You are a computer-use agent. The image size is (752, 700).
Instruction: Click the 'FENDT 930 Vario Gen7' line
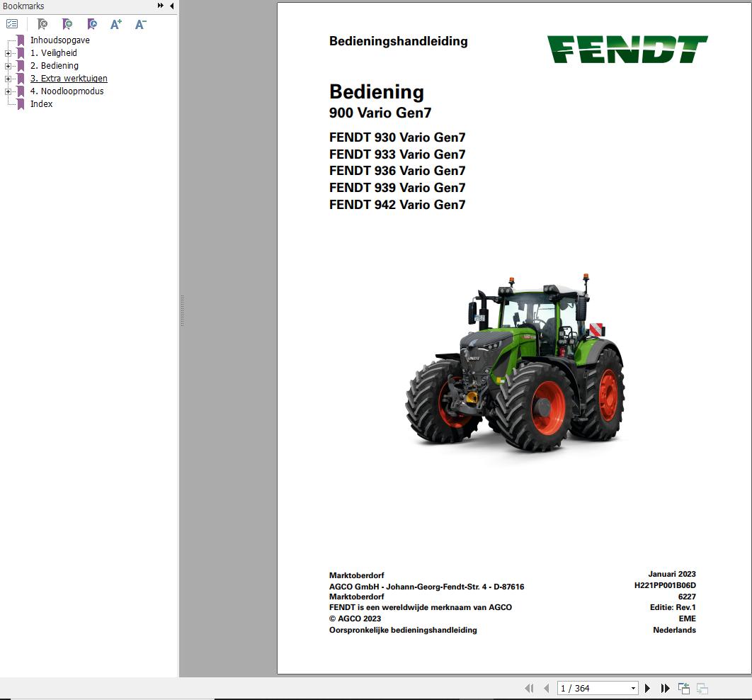(x=397, y=137)
